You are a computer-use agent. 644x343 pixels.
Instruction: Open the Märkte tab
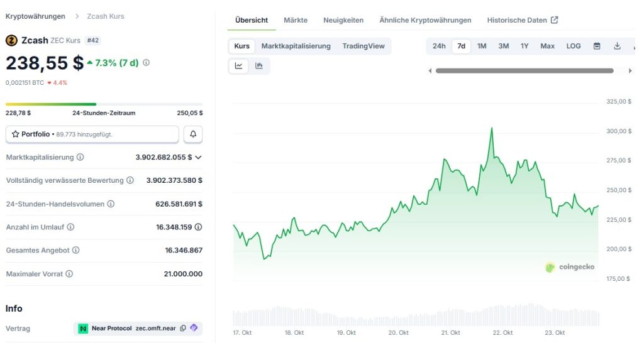[x=296, y=20]
